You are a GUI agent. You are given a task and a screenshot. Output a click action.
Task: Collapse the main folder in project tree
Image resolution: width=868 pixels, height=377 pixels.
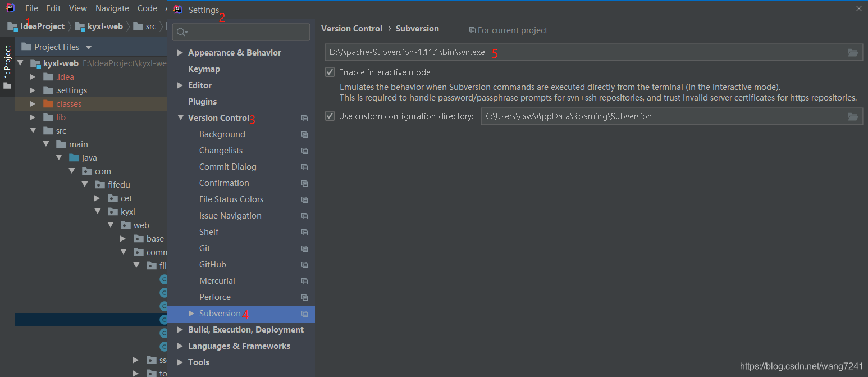[x=46, y=144]
